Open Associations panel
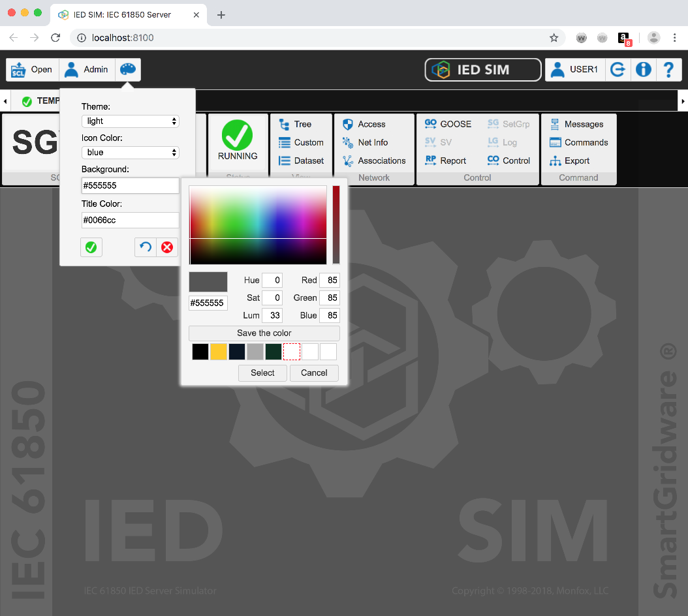This screenshot has width=688, height=616. pos(374,161)
